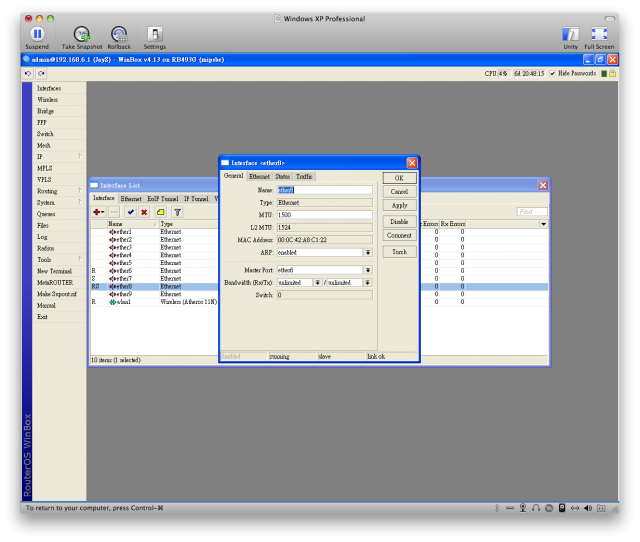Viewport: 640px width, 542px height.
Task: Open the ARP dropdown
Action: pos(368,253)
